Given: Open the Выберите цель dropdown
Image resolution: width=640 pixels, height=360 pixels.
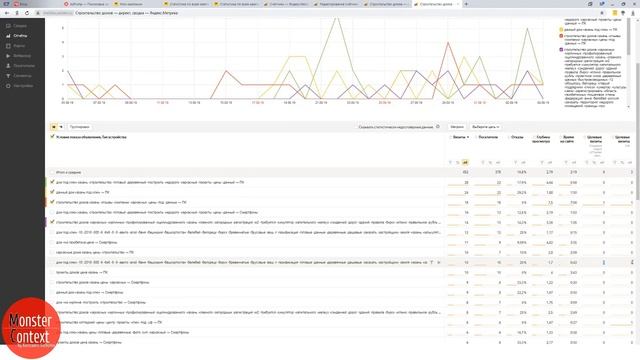Looking at the screenshot, I should (485, 127).
